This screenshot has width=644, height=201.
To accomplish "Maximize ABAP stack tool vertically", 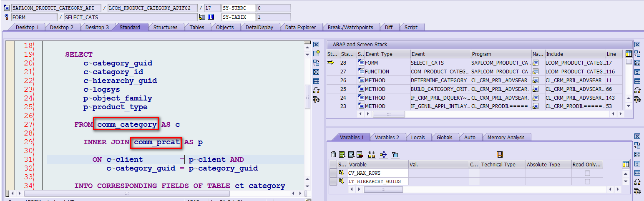I will click(637, 72).
